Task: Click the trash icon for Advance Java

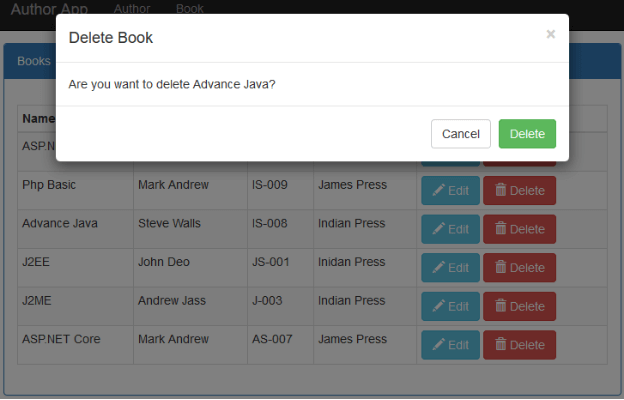Action: [501, 229]
